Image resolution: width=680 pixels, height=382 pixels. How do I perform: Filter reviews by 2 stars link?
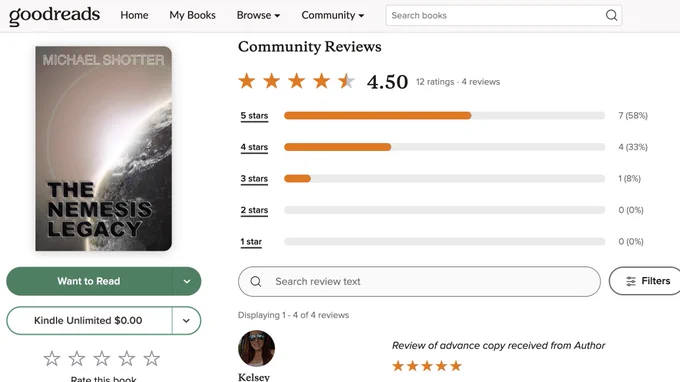[x=254, y=210]
